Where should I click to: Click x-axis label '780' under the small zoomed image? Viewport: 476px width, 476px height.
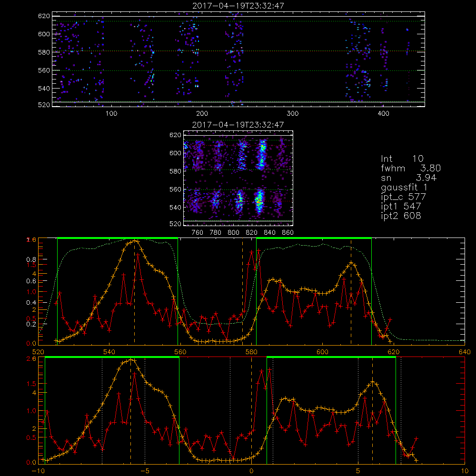coord(216,233)
